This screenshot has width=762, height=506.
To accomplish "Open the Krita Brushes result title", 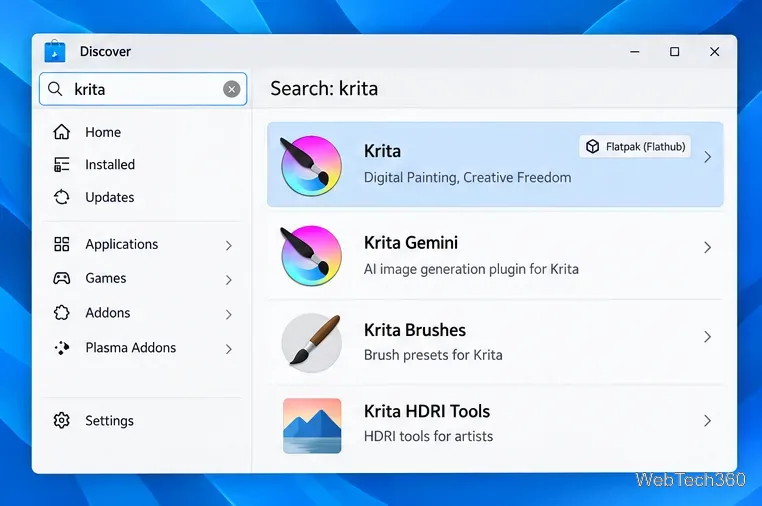I will click(x=415, y=330).
